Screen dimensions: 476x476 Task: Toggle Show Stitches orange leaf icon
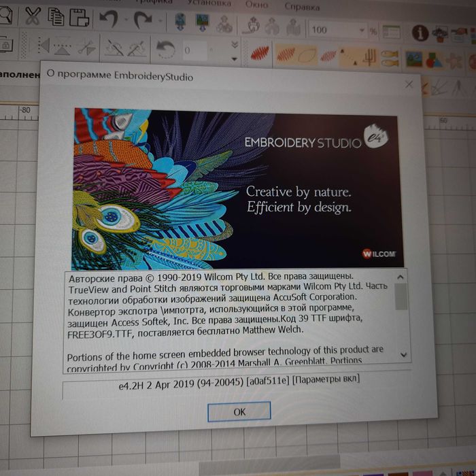pyautogui.click(x=286, y=54)
